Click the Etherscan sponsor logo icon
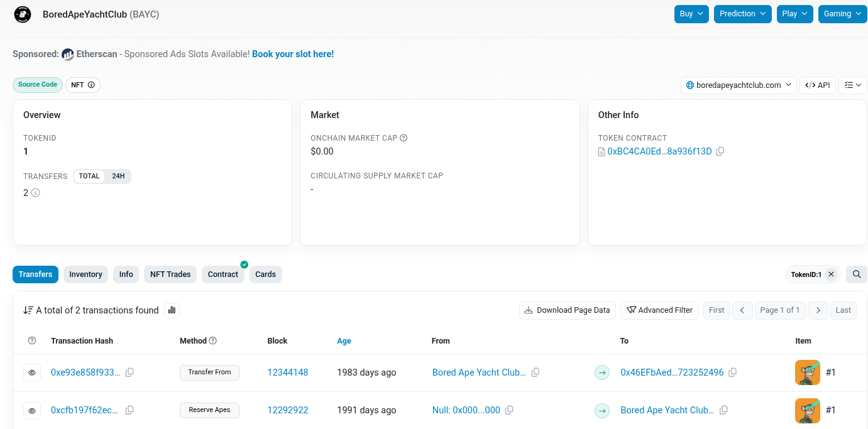This screenshot has width=868, height=429. click(x=68, y=55)
